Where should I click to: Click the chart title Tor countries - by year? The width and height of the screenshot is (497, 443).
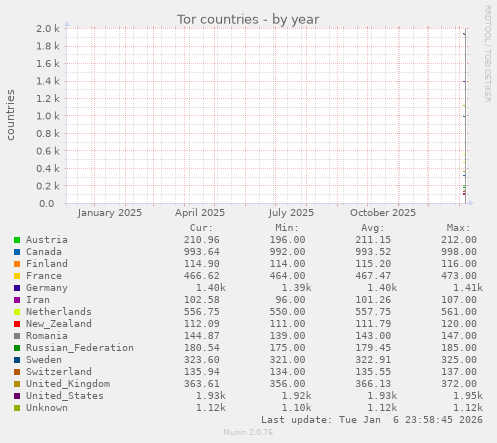248,19
